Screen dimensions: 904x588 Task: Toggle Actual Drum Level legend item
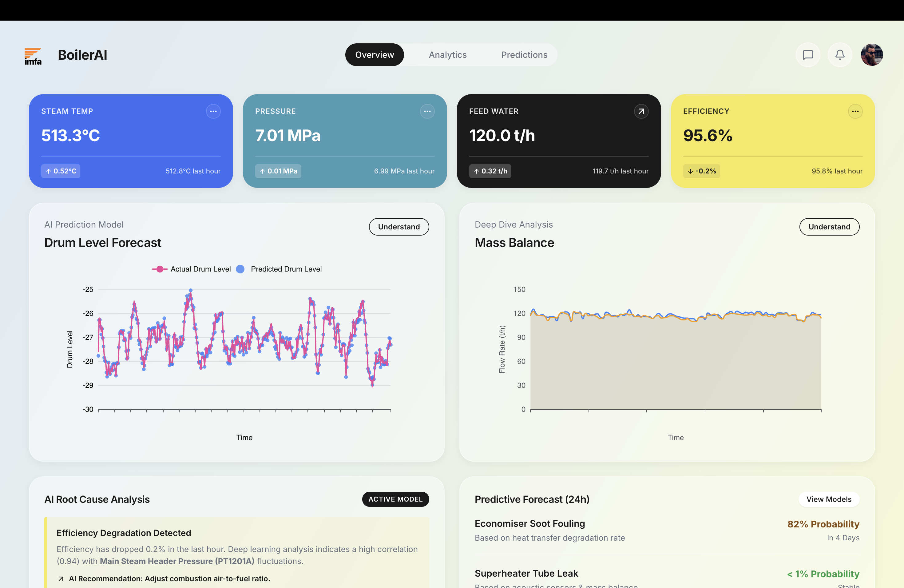(192, 269)
